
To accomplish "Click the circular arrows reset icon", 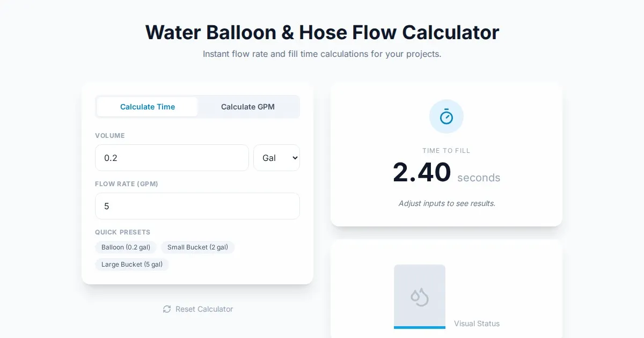I will 167,309.
